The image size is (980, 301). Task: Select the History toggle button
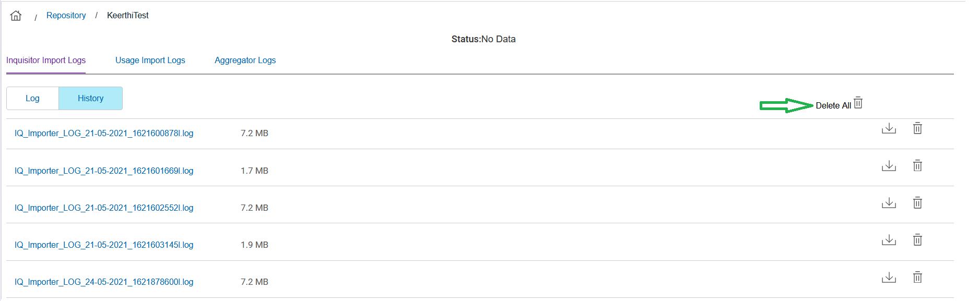point(90,99)
